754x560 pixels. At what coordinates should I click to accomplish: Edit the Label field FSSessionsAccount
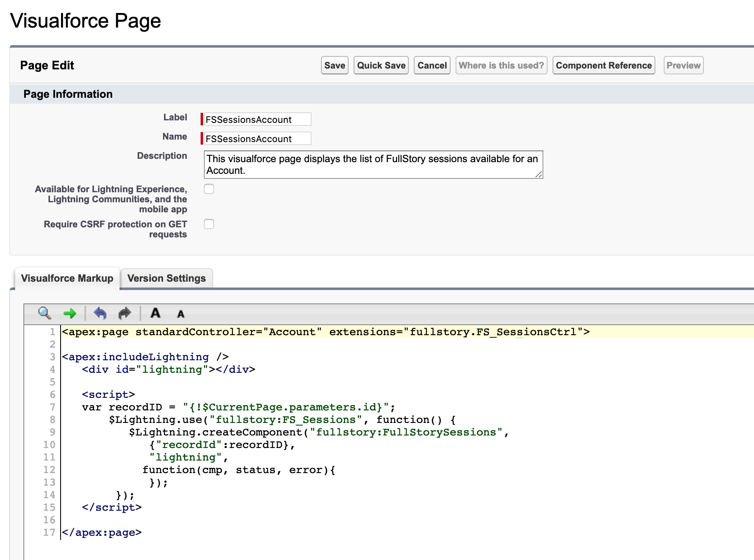click(x=257, y=119)
